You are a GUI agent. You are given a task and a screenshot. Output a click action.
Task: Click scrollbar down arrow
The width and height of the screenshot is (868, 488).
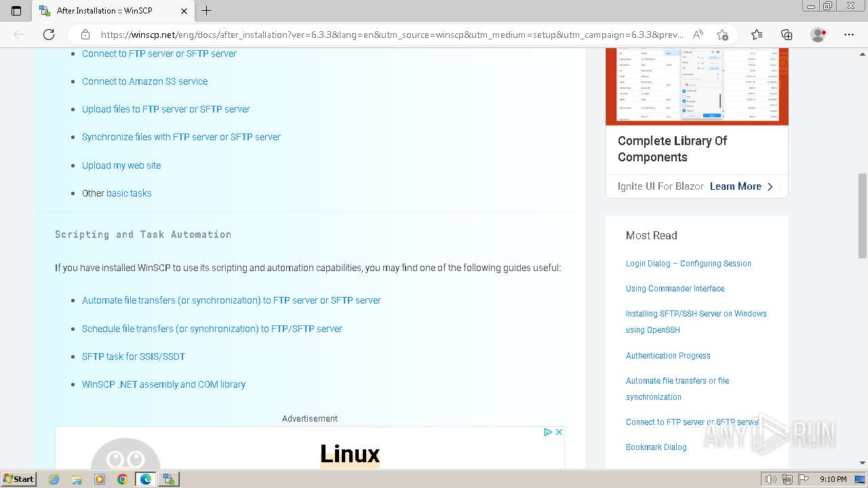(862, 463)
